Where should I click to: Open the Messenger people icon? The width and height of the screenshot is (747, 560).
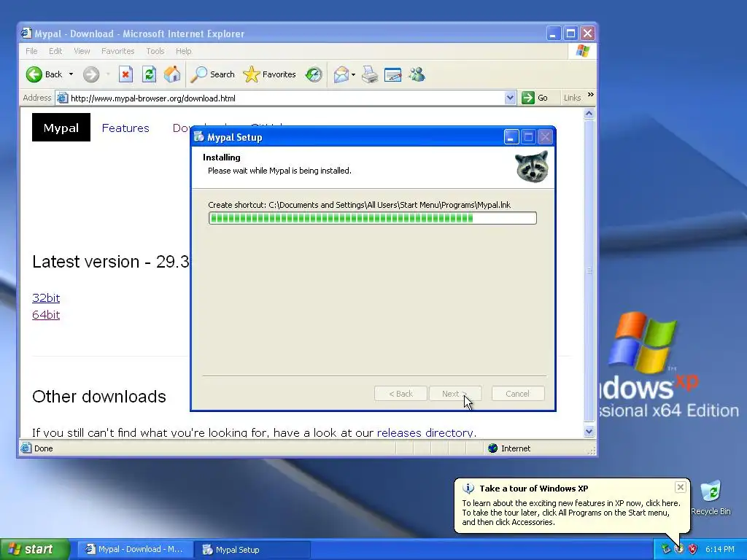(417, 74)
